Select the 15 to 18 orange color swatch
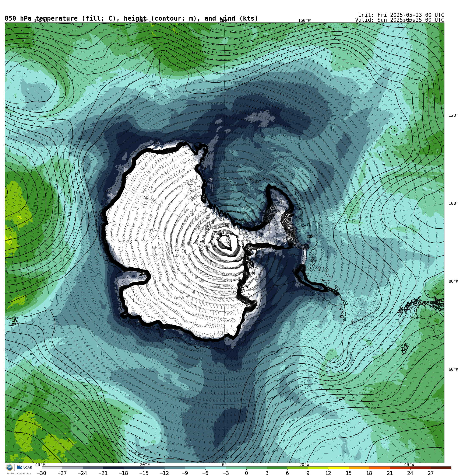Viewport: 458px width, 476px height. tap(359, 468)
